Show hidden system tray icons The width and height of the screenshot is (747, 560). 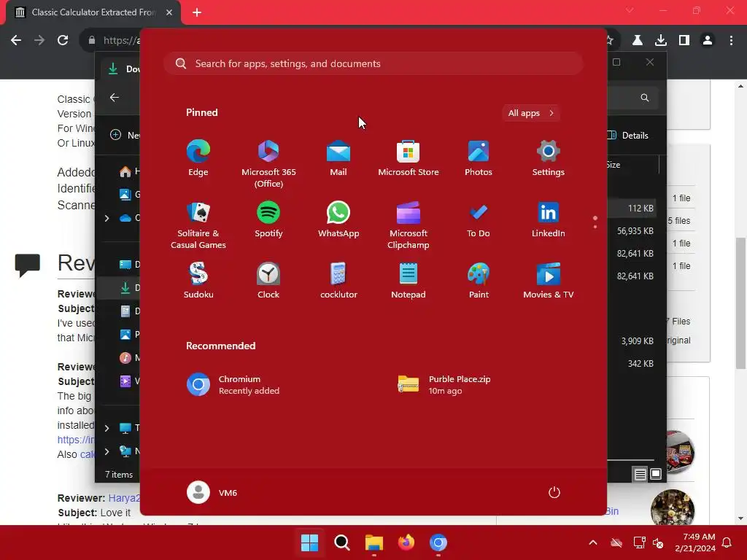click(592, 542)
